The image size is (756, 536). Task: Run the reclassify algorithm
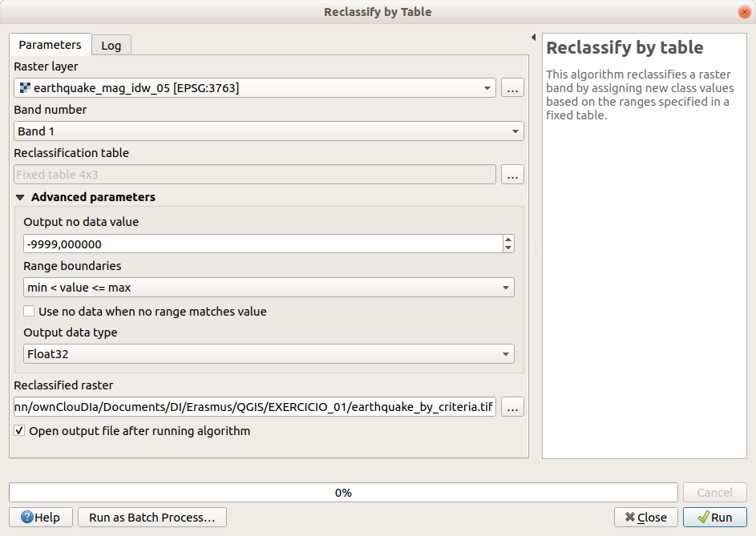click(x=714, y=518)
